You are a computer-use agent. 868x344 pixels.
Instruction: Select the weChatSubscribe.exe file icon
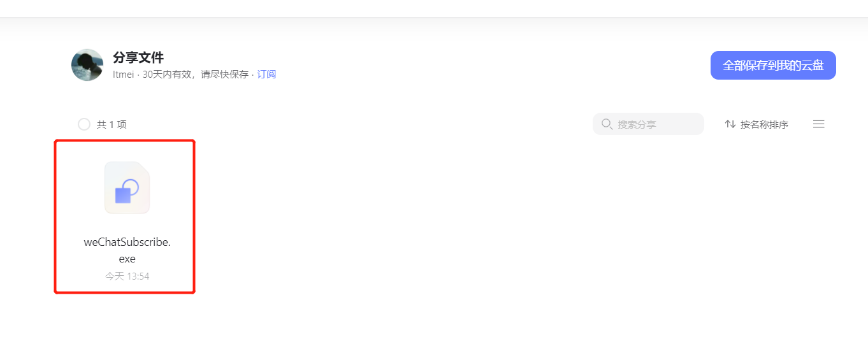(x=127, y=187)
